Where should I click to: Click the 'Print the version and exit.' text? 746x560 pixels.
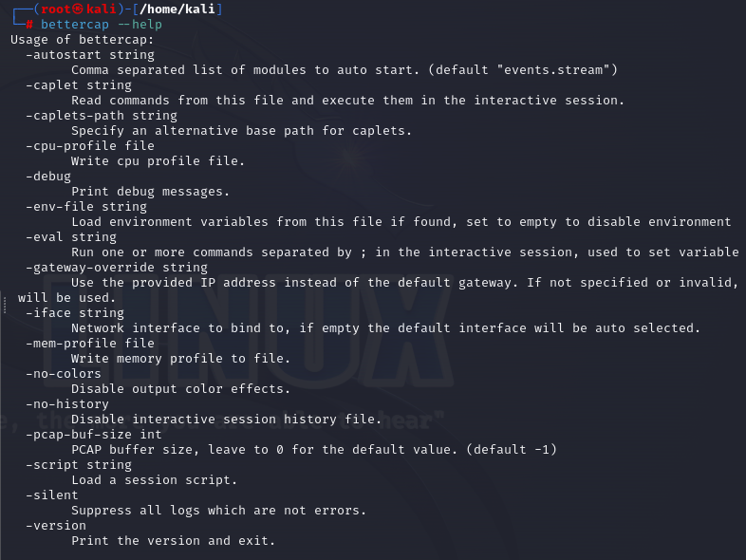[173, 540]
